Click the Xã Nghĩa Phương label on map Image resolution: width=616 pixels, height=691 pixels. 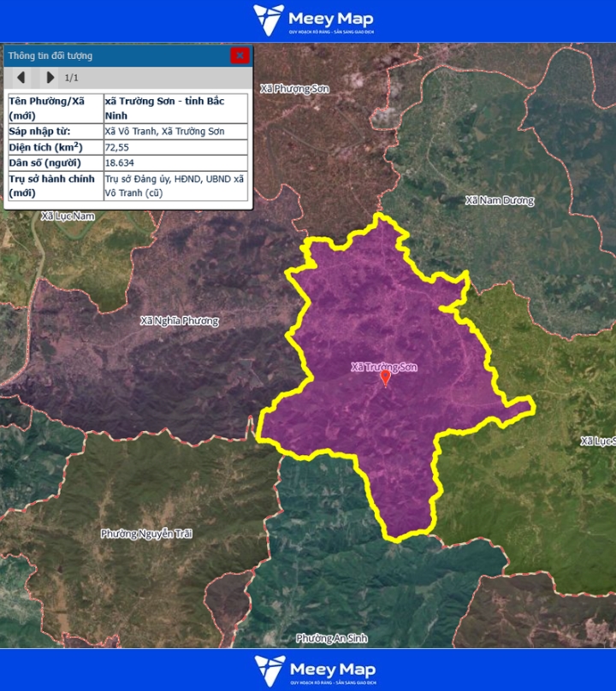[x=179, y=322]
